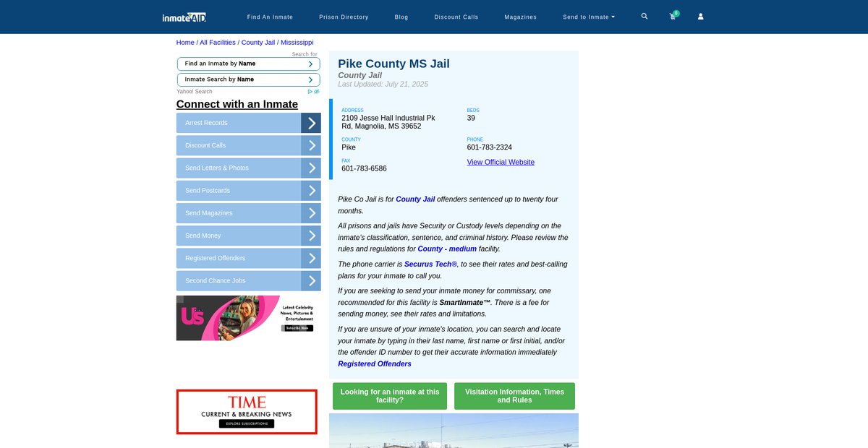Click arrow on Find an Inmate by Name
Screen dimensions: 868x448
pyautogui.click(x=310, y=64)
